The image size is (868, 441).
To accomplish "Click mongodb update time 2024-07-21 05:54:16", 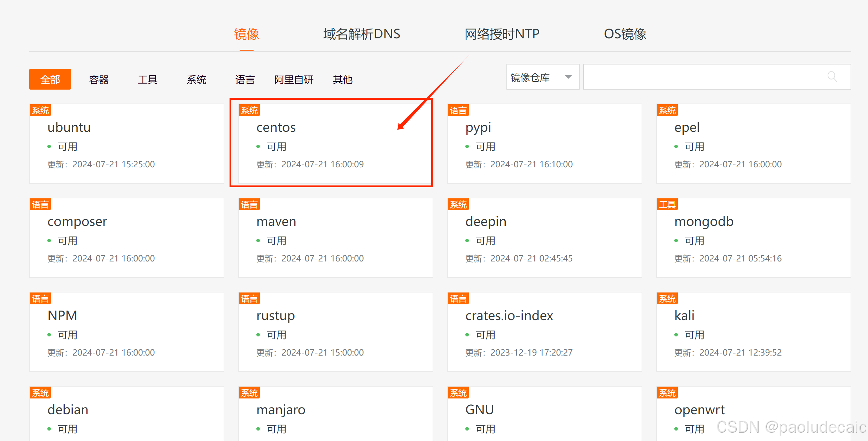I will pyautogui.click(x=741, y=258).
